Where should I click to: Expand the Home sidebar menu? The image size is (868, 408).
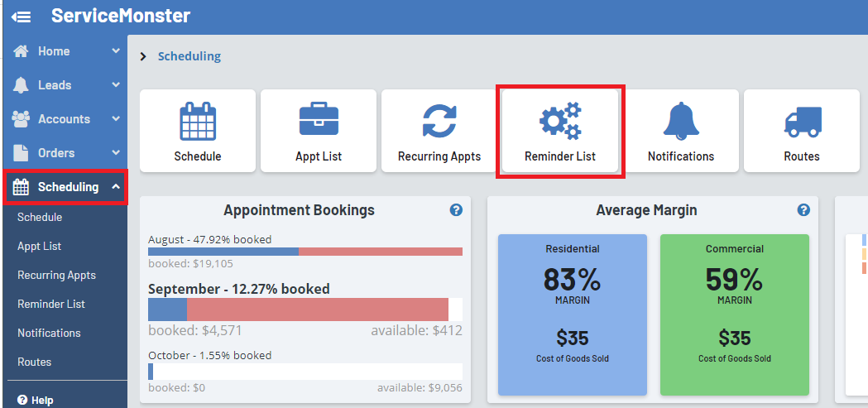(x=65, y=51)
